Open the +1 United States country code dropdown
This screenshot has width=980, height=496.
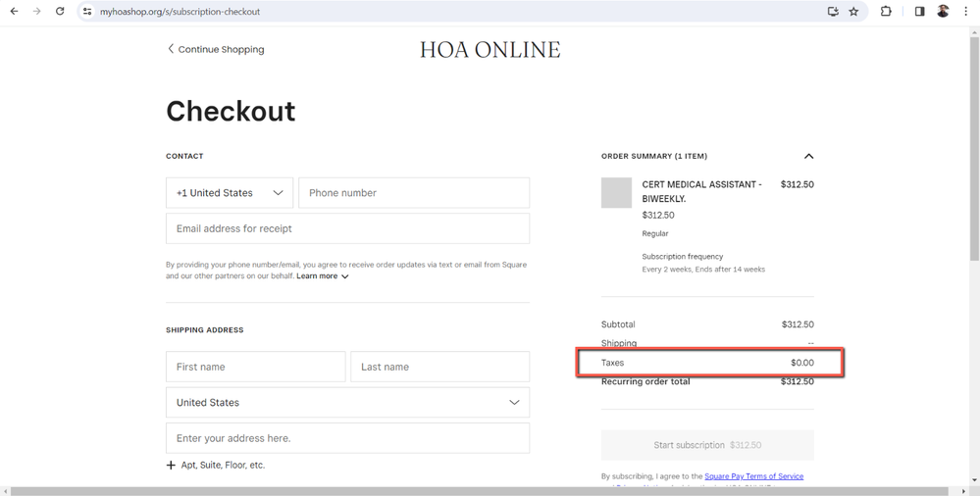click(x=230, y=193)
